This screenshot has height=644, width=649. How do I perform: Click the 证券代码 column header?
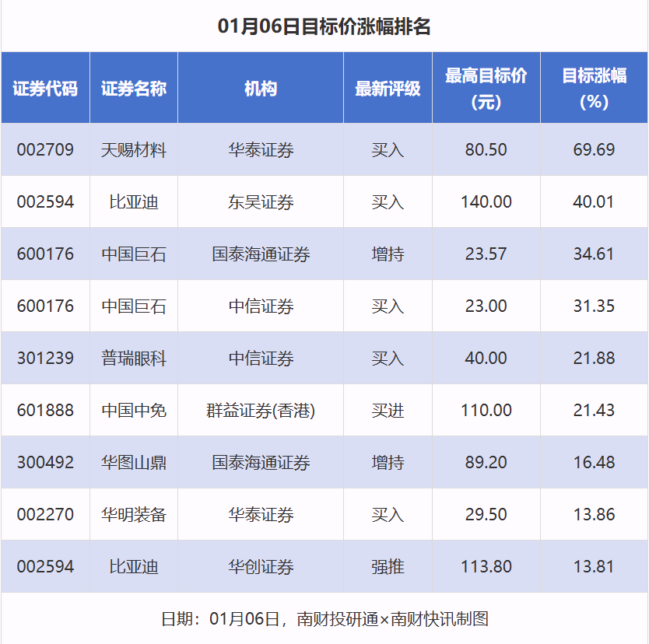(45, 89)
